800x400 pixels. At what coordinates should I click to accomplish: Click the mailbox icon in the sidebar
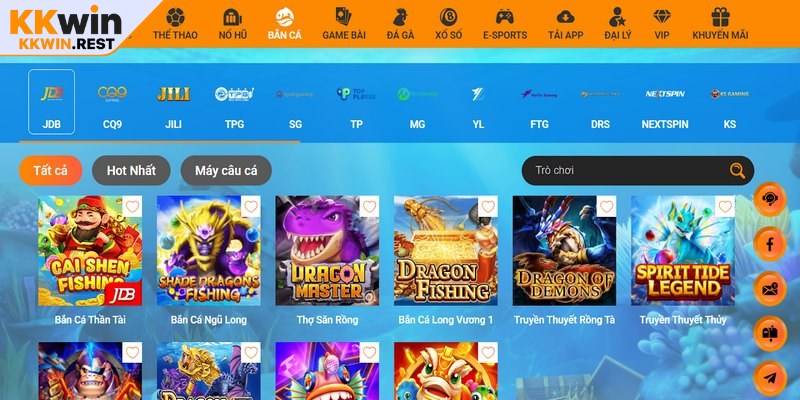(x=769, y=333)
